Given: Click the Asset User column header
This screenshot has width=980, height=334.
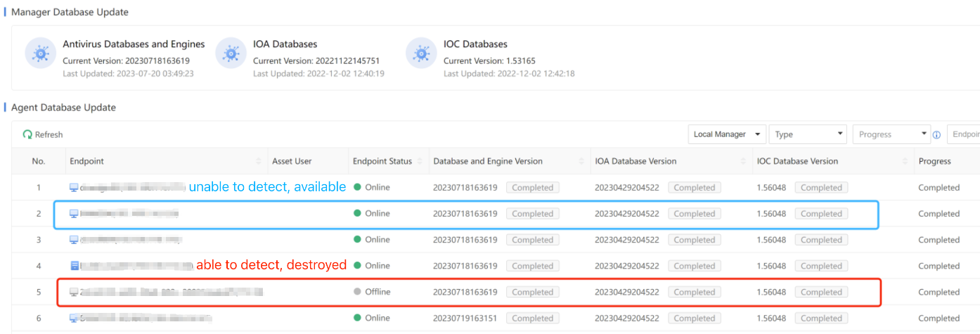Looking at the screenshot, I should click(292, 162).
